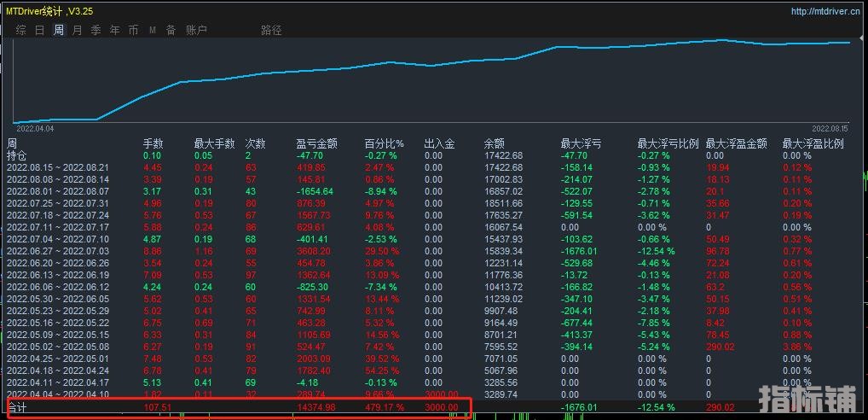Image resolution: width=868 pixels, height=420 pixels.
Task: Click the 最大浮亏 column header
Action: (x=582, y=144)
